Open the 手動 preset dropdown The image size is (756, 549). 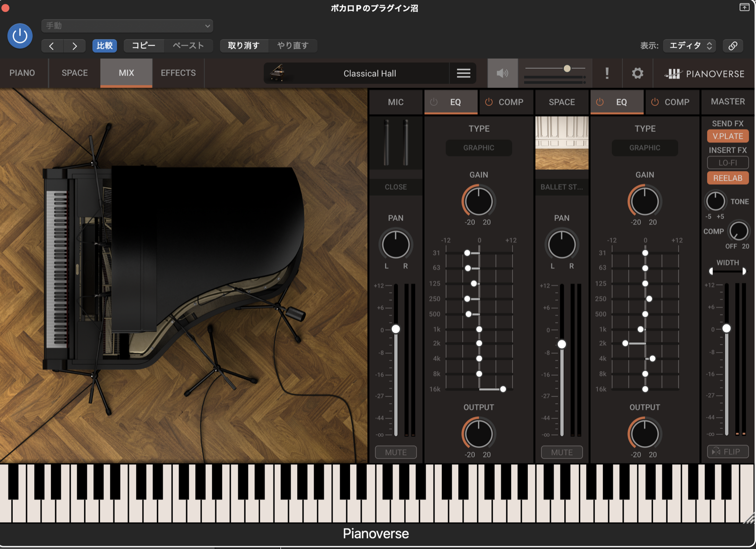[x=127, y=26]
